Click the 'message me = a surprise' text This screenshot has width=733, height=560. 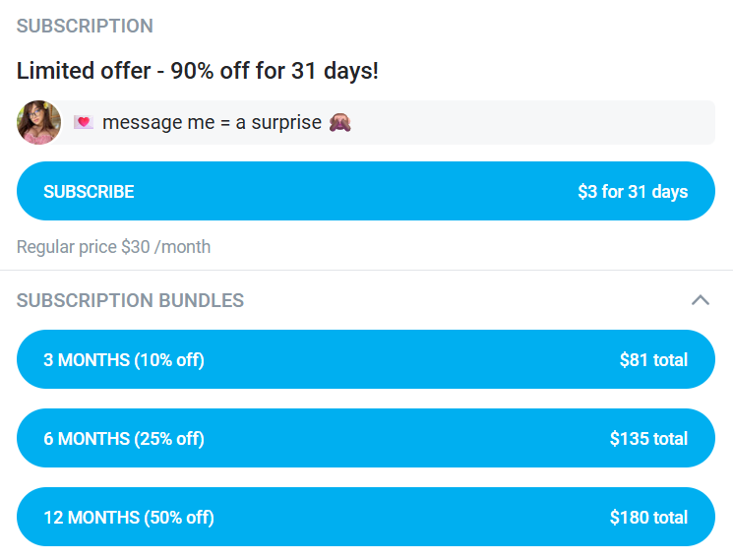pos(212,123)
